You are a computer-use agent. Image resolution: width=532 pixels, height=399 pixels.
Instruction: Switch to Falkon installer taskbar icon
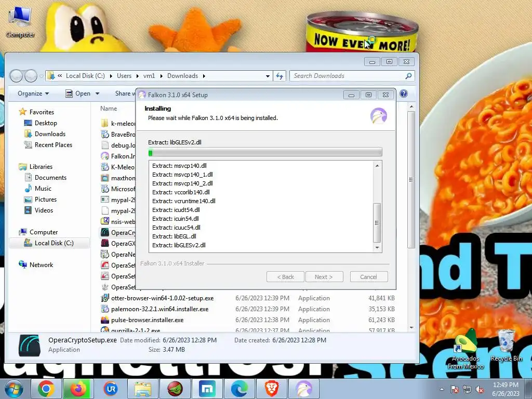click(303, 389)
